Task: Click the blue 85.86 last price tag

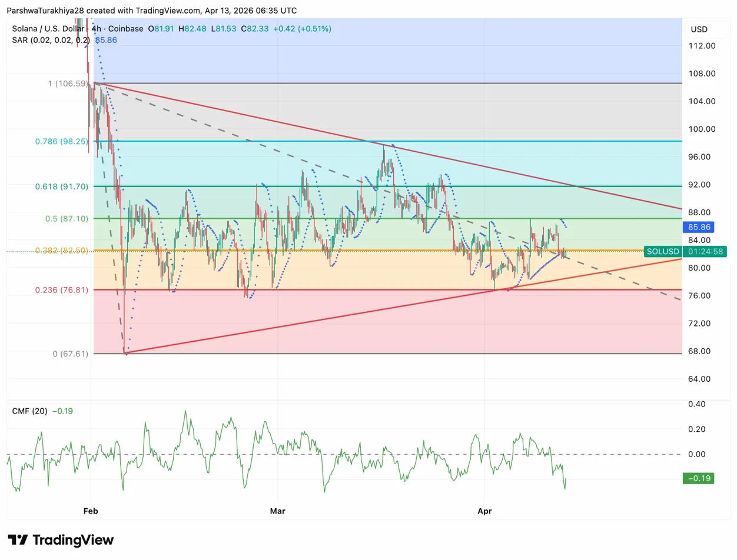Action: [x=699, y=227]
